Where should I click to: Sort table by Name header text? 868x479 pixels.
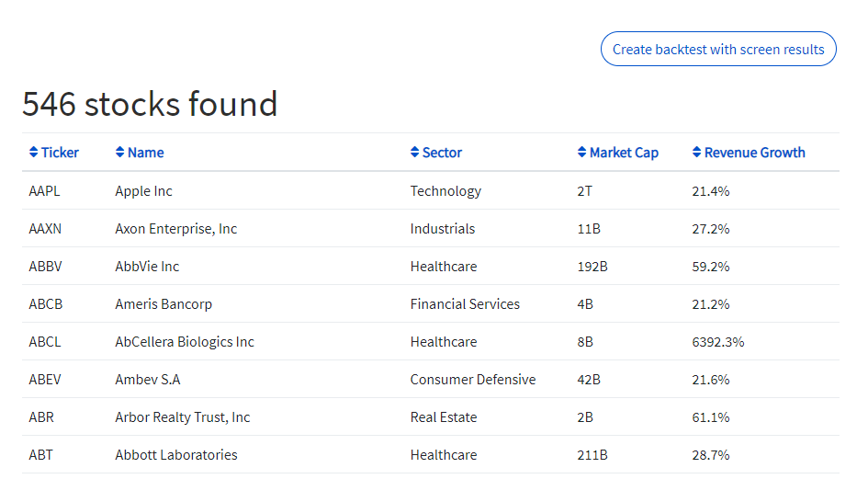[146, 153]
